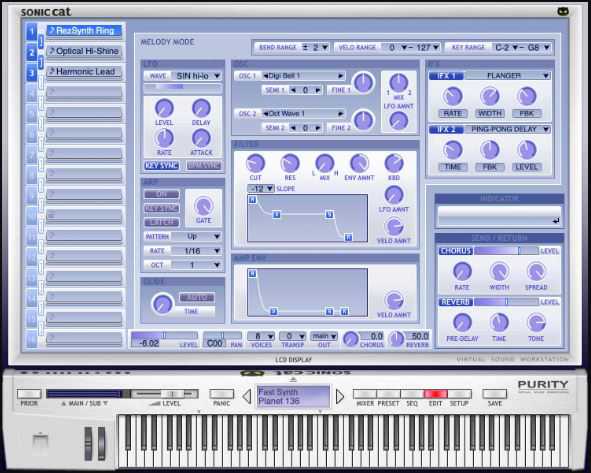Image resolution: width=591 pixels, height=473 pixels.
Task: Click the arpeggiator Gate knob
Action: [x=204, y=206]
